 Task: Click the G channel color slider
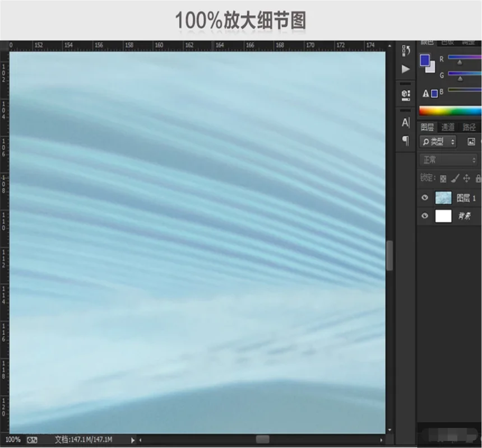(x=465, y=73)
